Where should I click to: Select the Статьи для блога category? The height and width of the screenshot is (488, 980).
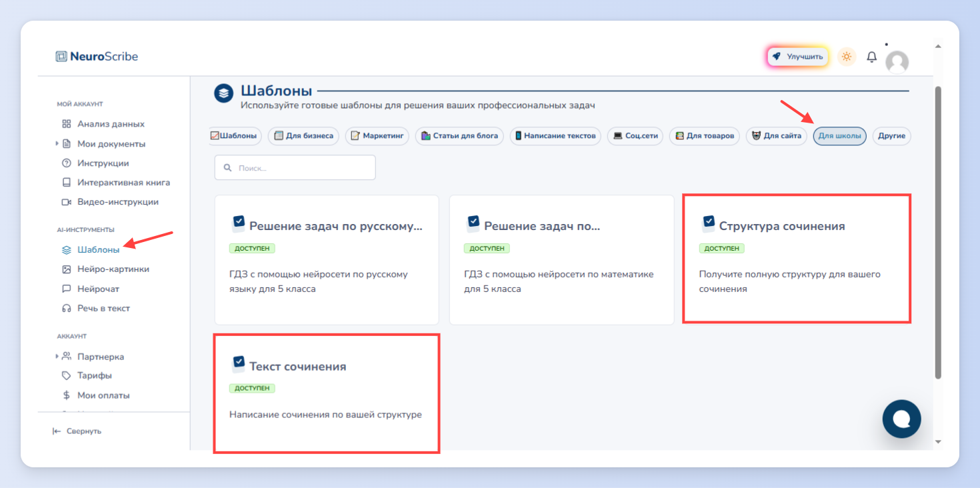point(459,136)
